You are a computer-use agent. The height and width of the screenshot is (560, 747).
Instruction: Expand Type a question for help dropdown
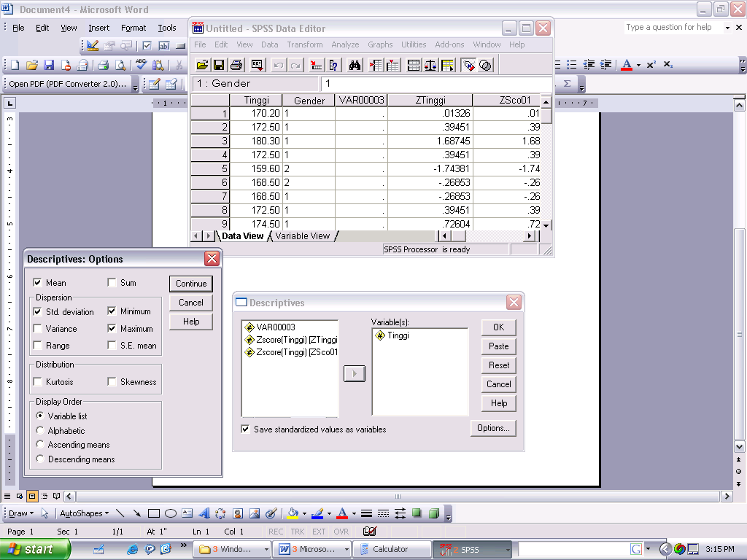727,28
